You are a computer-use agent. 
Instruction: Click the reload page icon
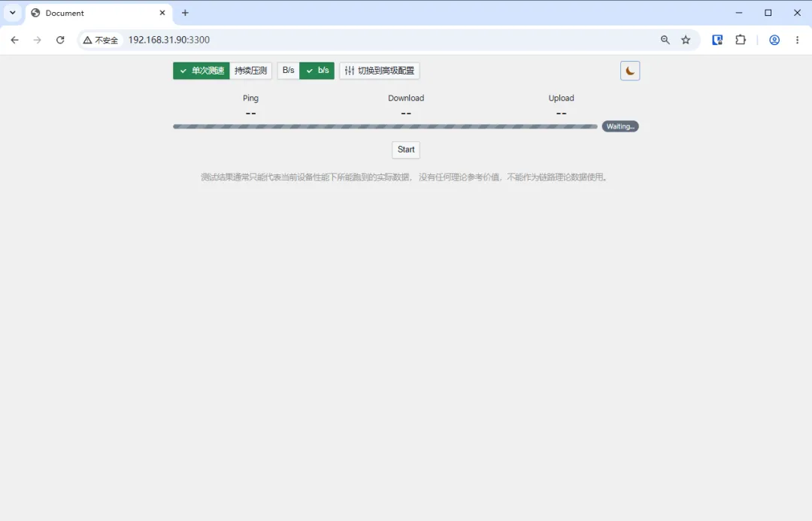(60, 40)
